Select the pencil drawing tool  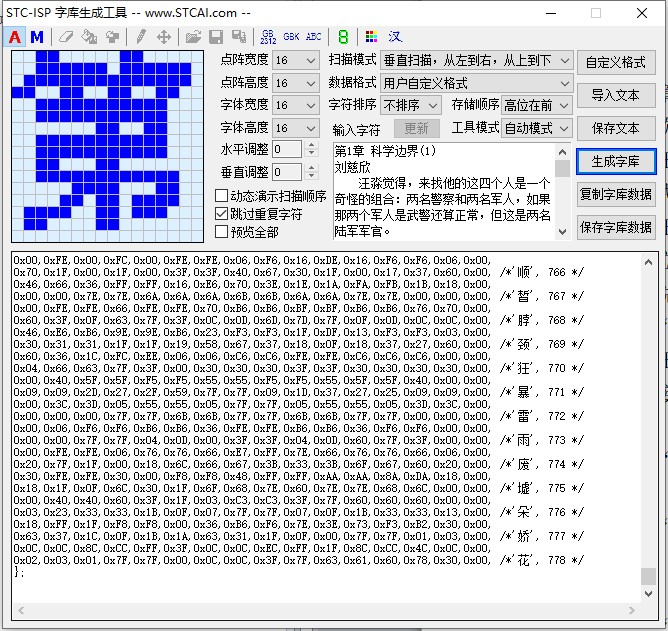[x=141, y=37]
